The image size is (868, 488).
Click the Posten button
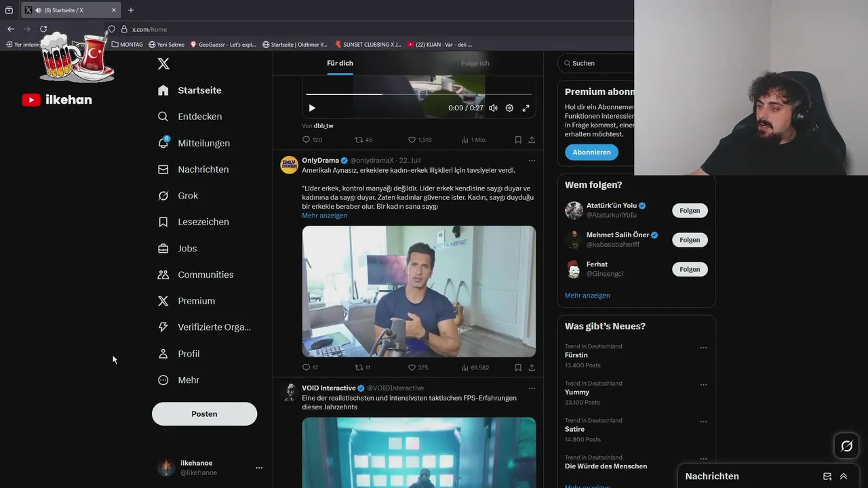pos(204,414)
